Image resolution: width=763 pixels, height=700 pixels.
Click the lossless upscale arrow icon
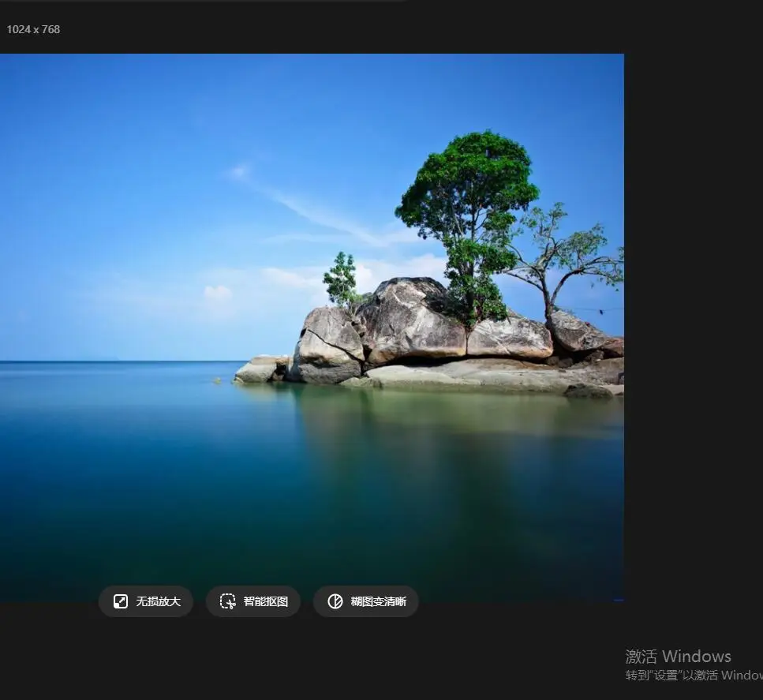click(x=120, y=601)
